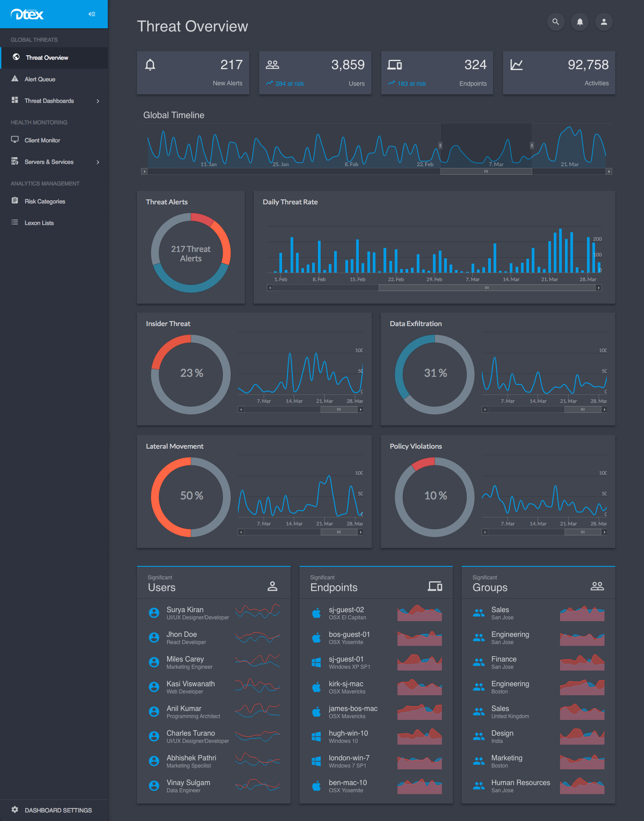
Task: Click the Lexon Lists icon
Action: pyautogui.click(x=15, y=222)
